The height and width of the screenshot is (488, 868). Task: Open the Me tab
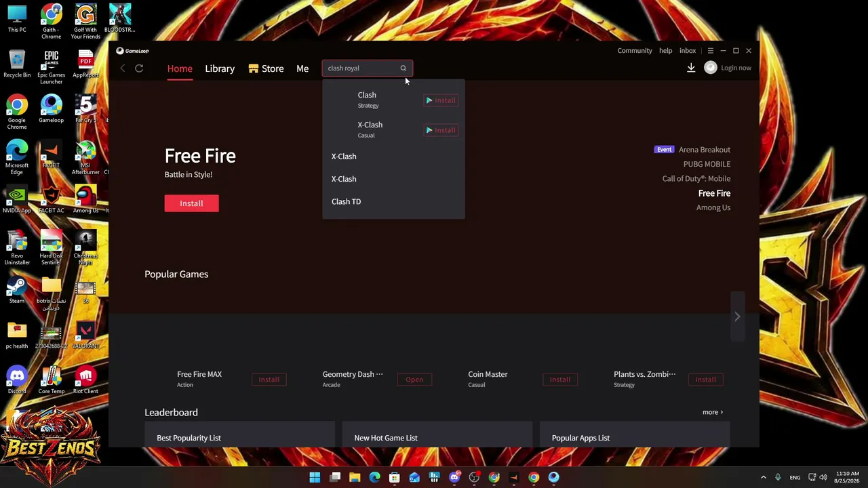click(302, 68)
